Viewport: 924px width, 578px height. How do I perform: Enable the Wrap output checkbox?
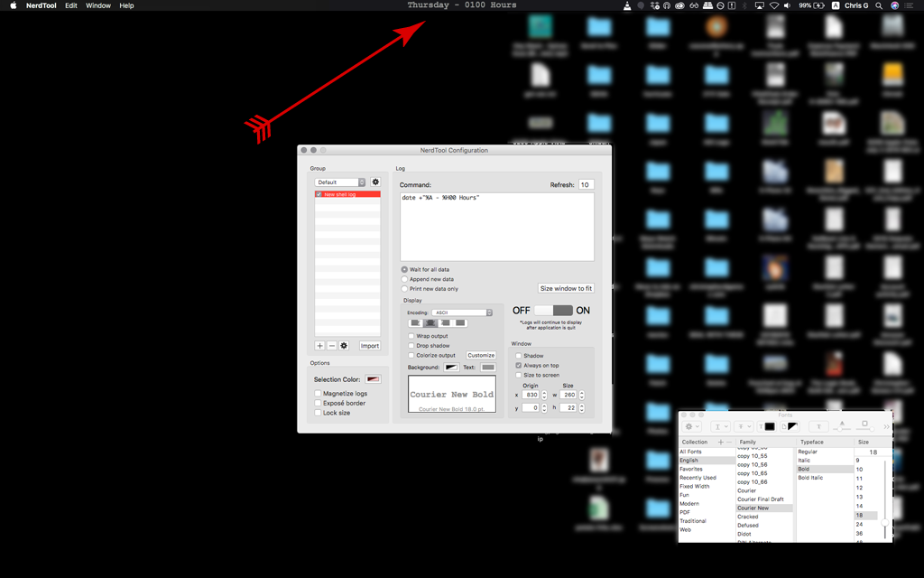(x=411, y=336)
